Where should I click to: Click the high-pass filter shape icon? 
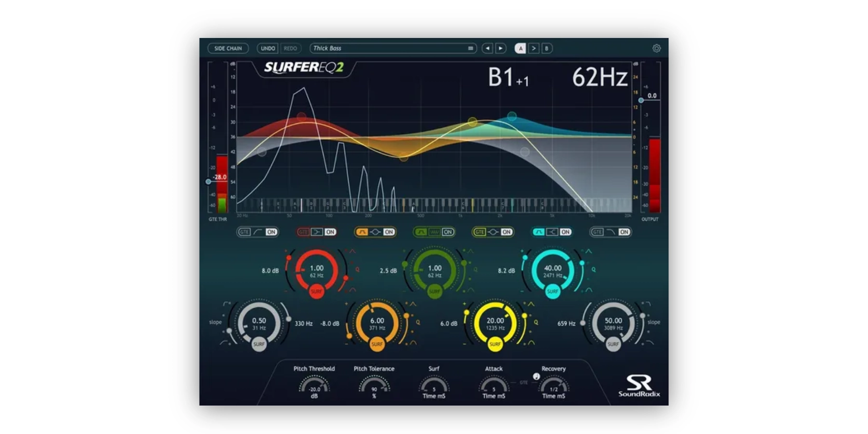pyautogui.click(x=258, y=232)
